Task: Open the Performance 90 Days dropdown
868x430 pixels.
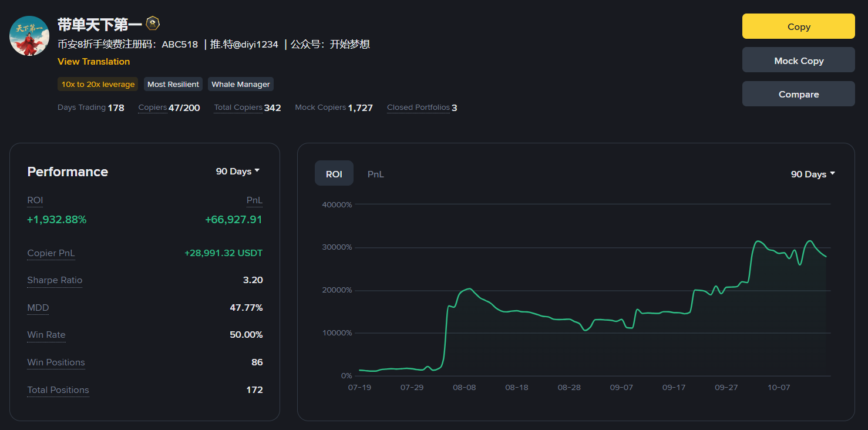Action: pyautogui.click(x=237, y=171)
